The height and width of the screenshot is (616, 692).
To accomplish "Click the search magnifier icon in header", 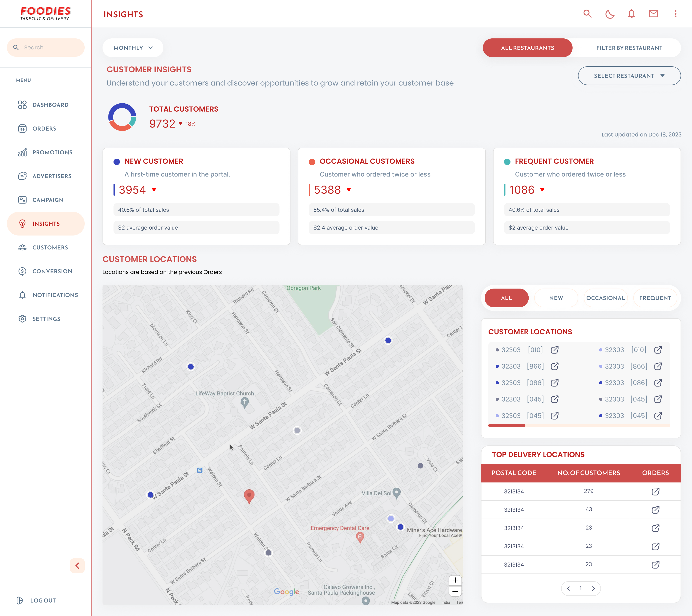I will tap(587, 14).
